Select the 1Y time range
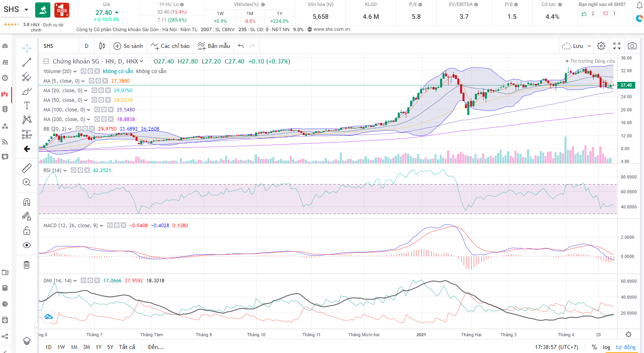The image size is (644, 353). 98,347
